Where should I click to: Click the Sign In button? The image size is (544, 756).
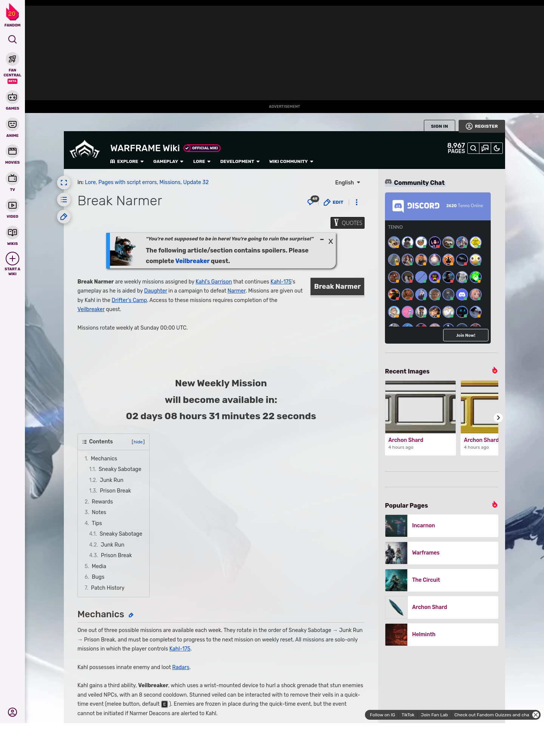coord(439,126)
